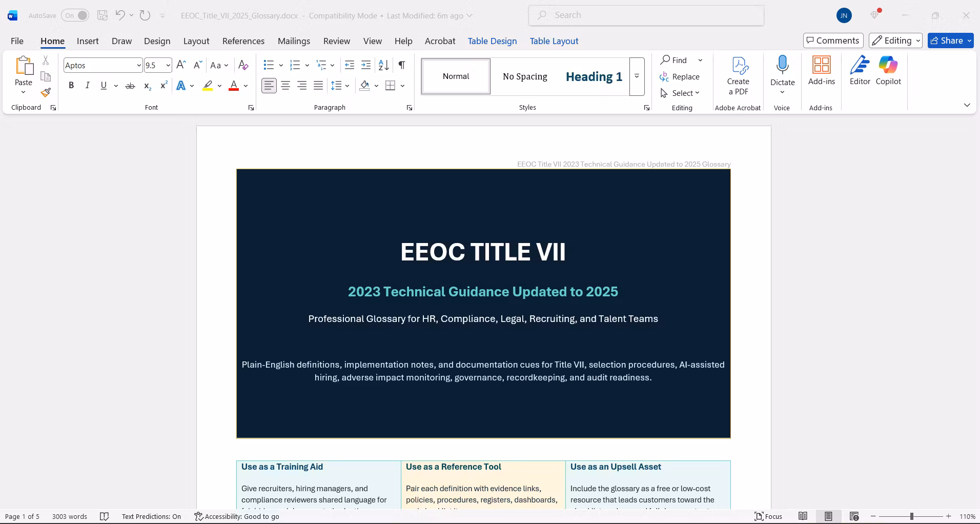Expand numbering list options arrow
The height and width of the screenshot is (524, 980).
(x=307, y=65)
